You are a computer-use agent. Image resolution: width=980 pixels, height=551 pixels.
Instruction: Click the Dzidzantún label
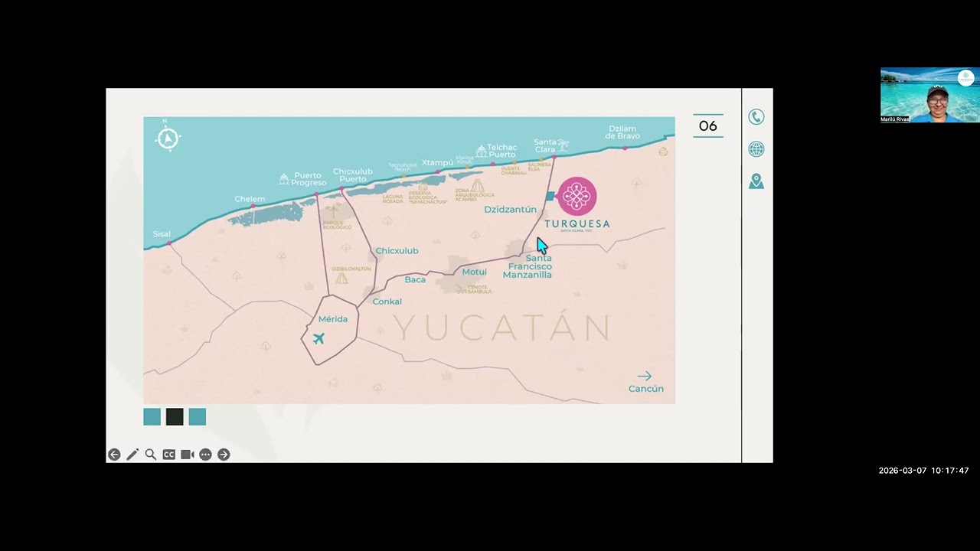(511, 210)
